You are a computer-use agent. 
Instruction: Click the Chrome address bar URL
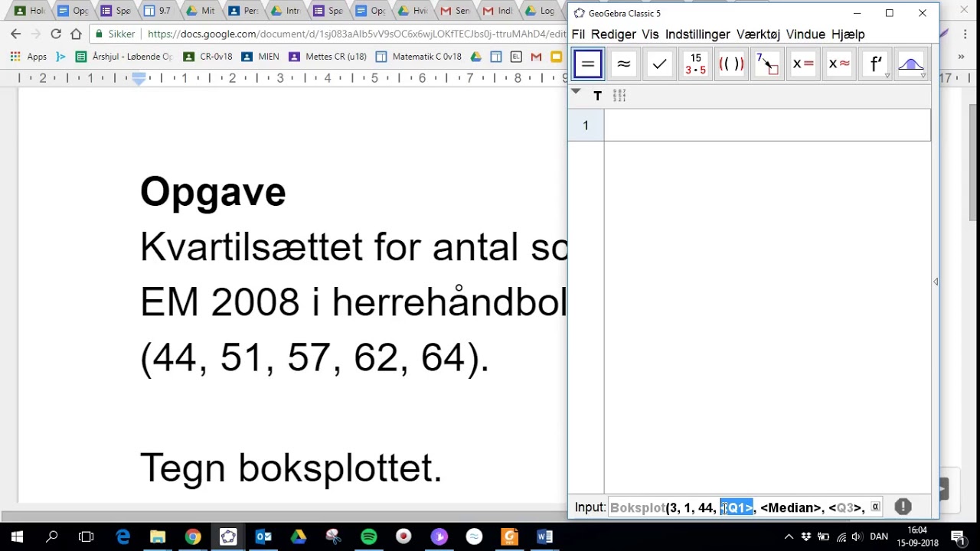356,34
